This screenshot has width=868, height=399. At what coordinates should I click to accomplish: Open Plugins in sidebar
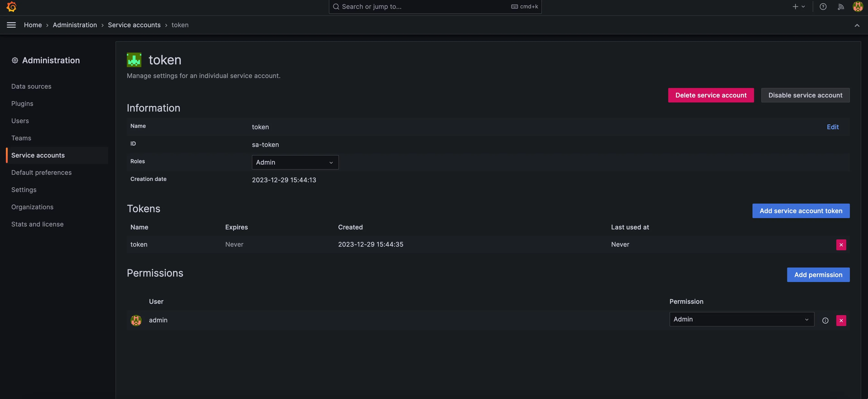[22, 104]
